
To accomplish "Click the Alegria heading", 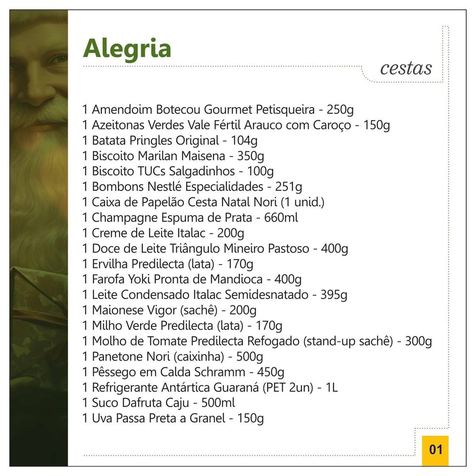I will (127, 49).
